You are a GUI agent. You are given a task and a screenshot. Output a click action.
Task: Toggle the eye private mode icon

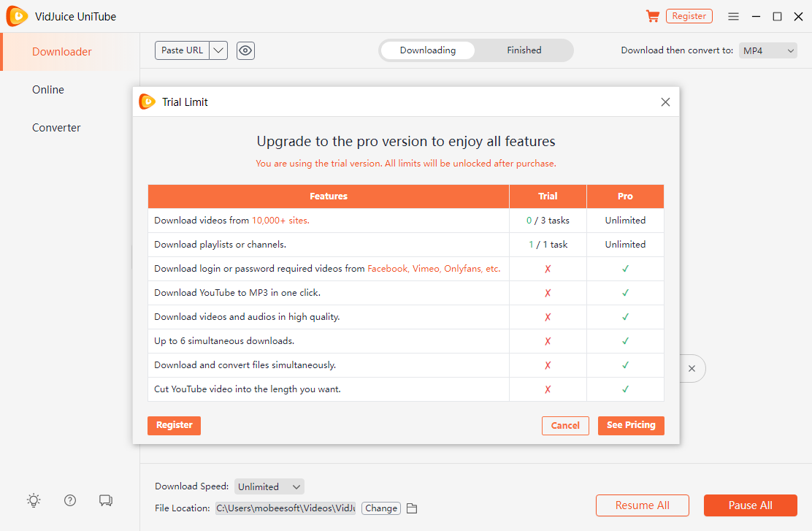[245, 50]
